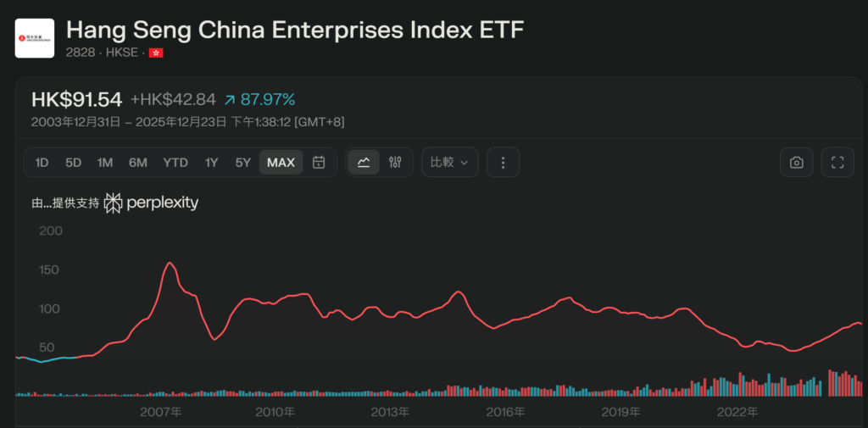Open chart indicator settings sliders icon

(x=395, y=163)
